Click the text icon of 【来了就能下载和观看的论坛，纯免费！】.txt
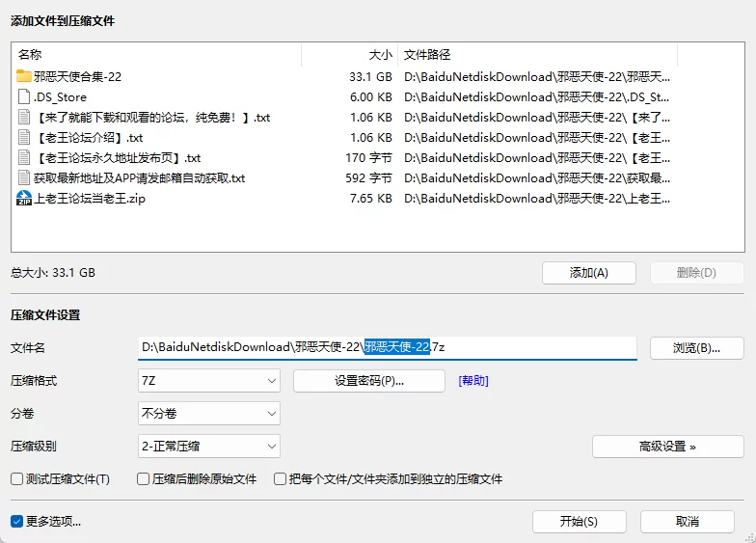756x543 pixels. (23, 117)
